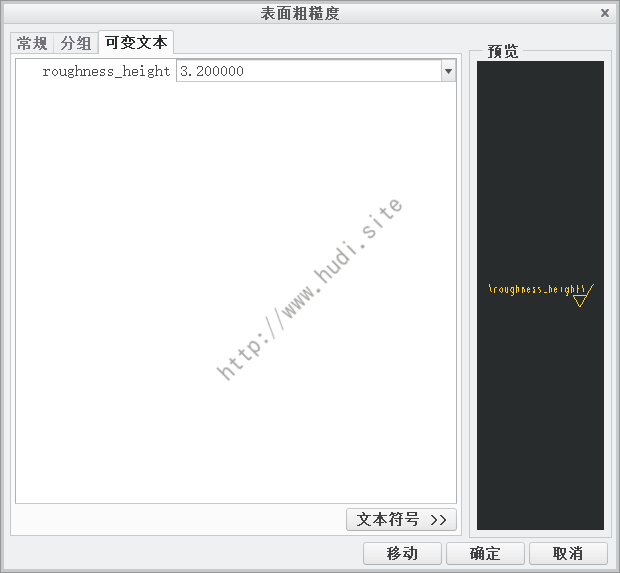Expand the 文本符号 >> panel
The image size is (620, 573).
coord(401,519)
